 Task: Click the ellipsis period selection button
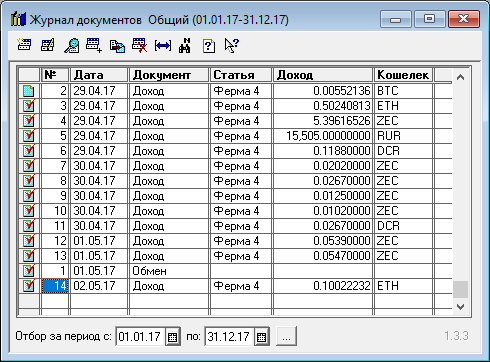pyautogui.click(x=286, y=336)
